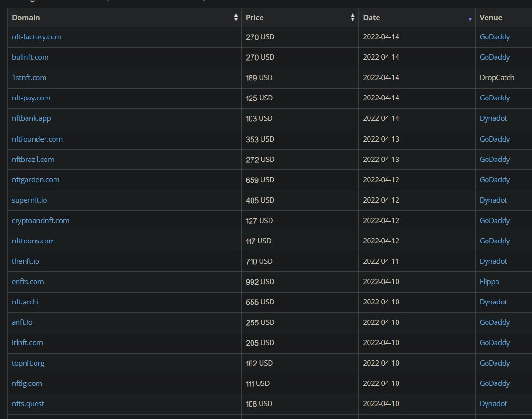532x419 pixels.
Task: Sort table by Domain column arrows
Action: tap(236, 18)
